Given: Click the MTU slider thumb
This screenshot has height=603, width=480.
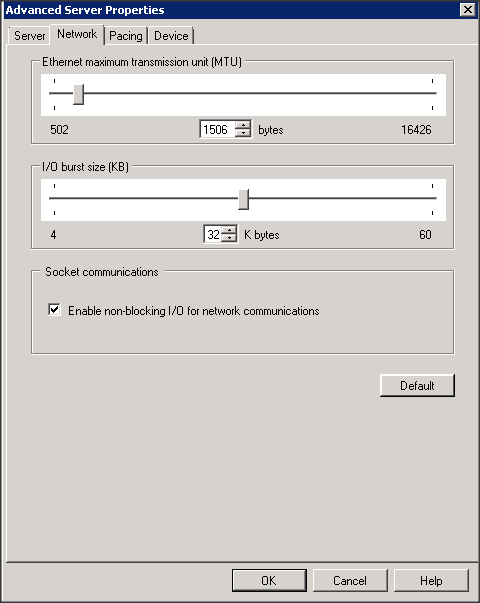Looking at the screenshot, I should point(78,94).
